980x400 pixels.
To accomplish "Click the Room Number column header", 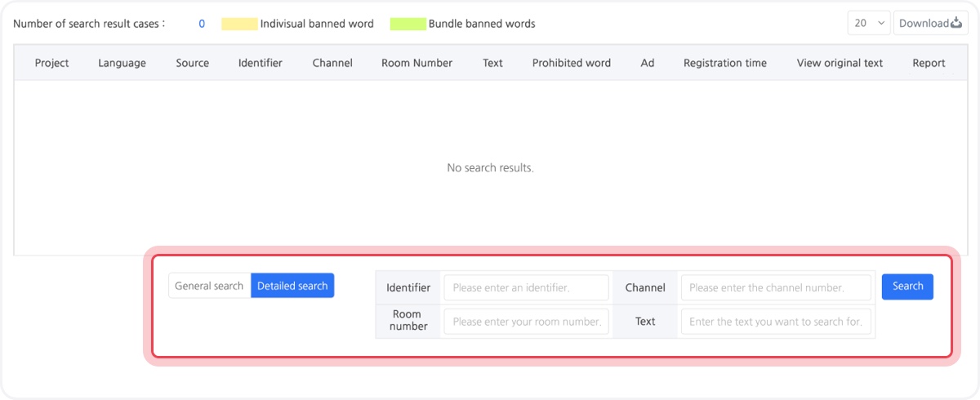I will pyautogui.click(x=416, y=63).
